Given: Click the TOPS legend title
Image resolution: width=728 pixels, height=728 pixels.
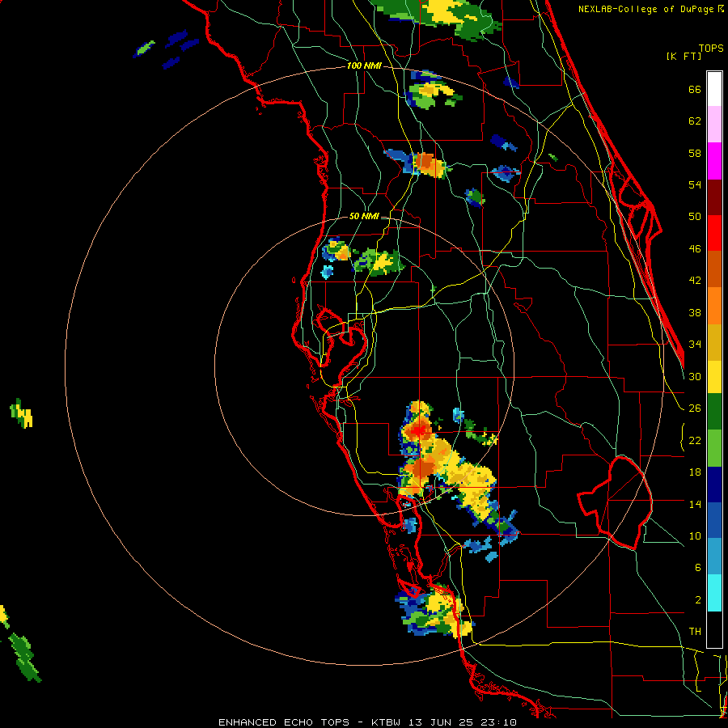Looking at the screenshot, I should (711, 48).
